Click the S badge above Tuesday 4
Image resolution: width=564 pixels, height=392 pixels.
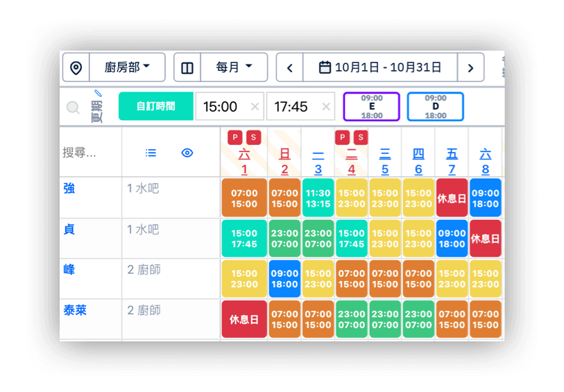(x=361, y=137)
